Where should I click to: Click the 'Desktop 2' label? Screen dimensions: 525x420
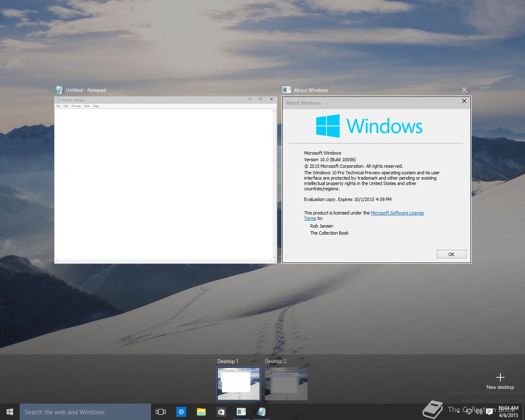click(276, 361)
